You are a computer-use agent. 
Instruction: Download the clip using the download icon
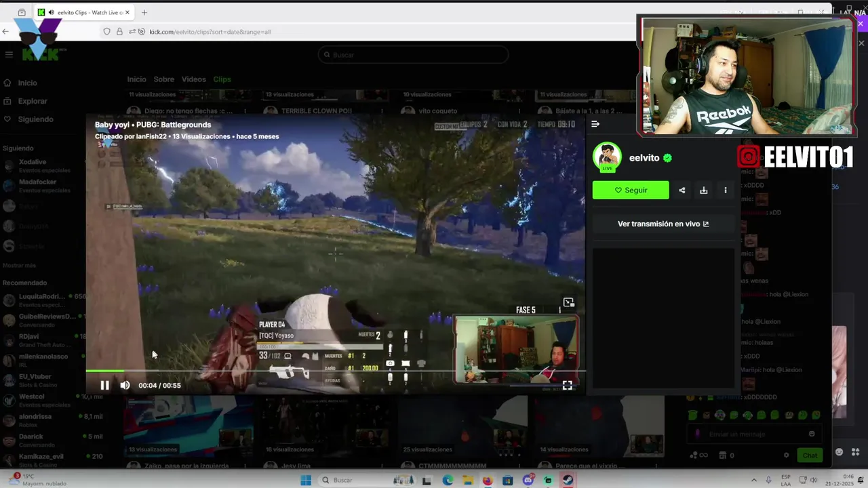coord(704,190)
